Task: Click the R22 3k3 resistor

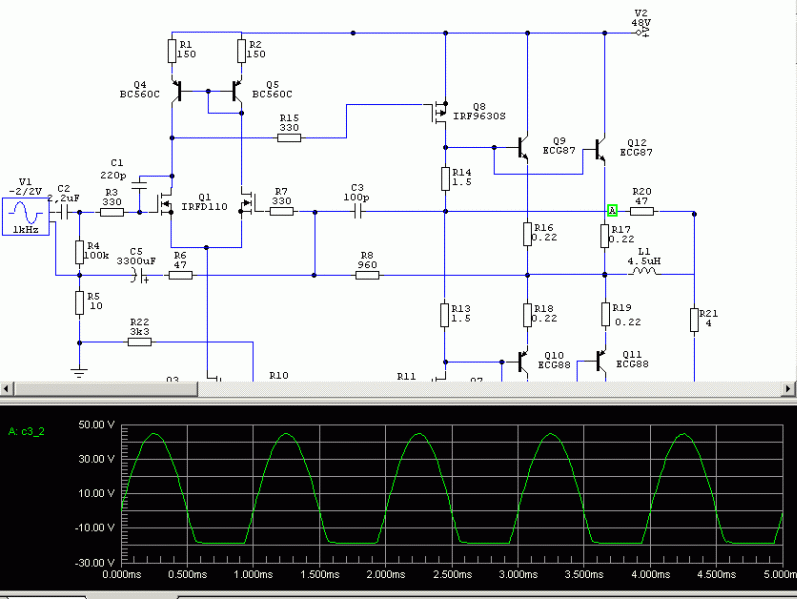Action: point(140,342)
